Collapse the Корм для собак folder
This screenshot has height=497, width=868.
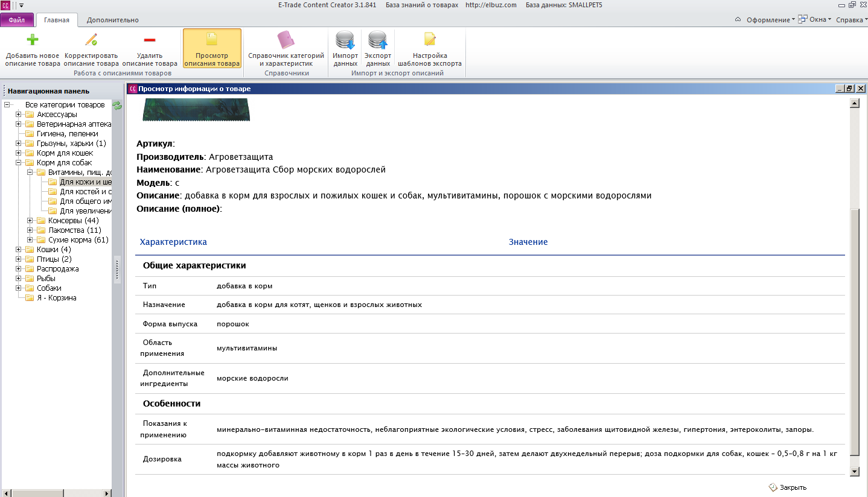(19, 163)
